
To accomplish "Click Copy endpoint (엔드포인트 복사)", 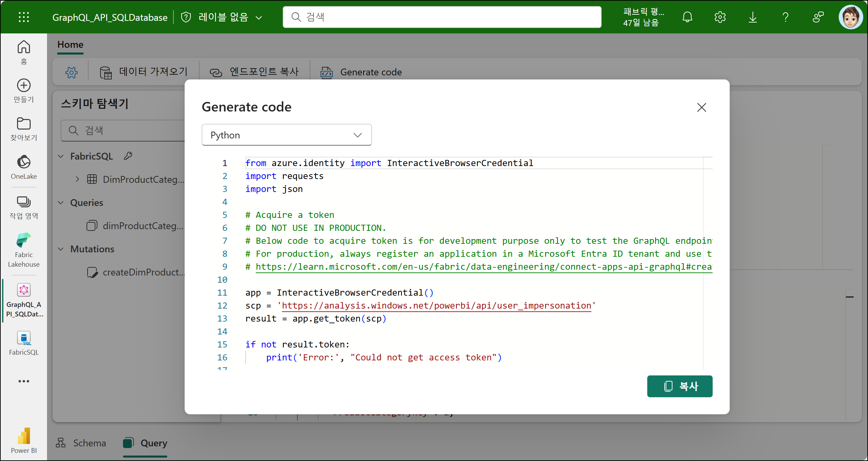I will [x=254, y=72].
